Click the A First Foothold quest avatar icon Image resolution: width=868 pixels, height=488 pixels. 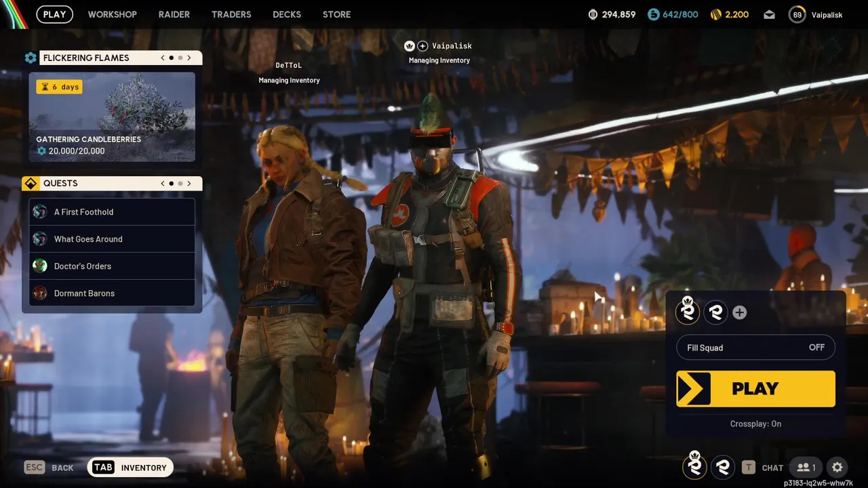(x=40, y=211)
